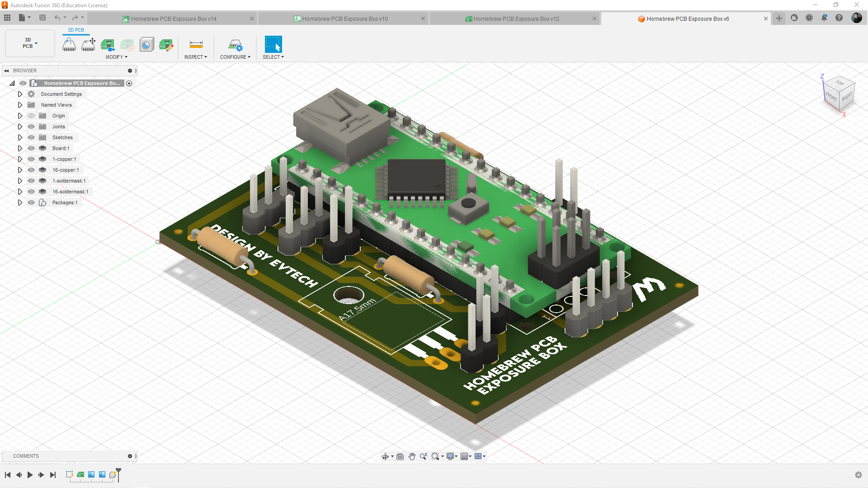Open the CONFIGURE dropdown menu
This screenshot has height=488, width=868.
click(235, 57)
